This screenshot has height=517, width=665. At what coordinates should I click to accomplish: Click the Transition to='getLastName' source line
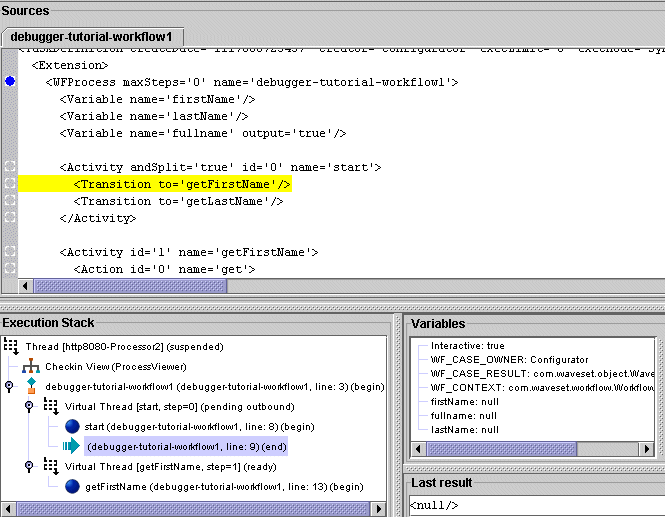[178, 201]
